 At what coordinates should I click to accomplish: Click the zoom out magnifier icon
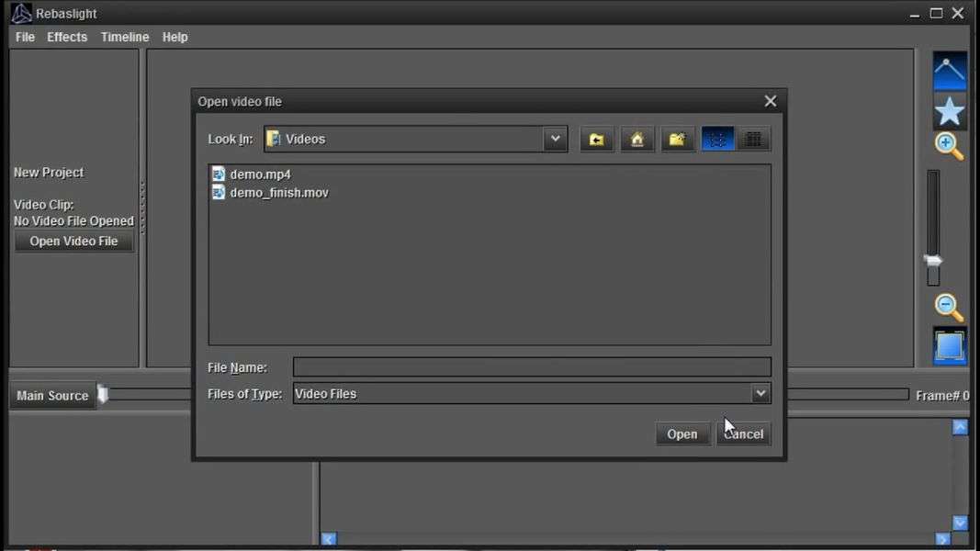[949, 308]
